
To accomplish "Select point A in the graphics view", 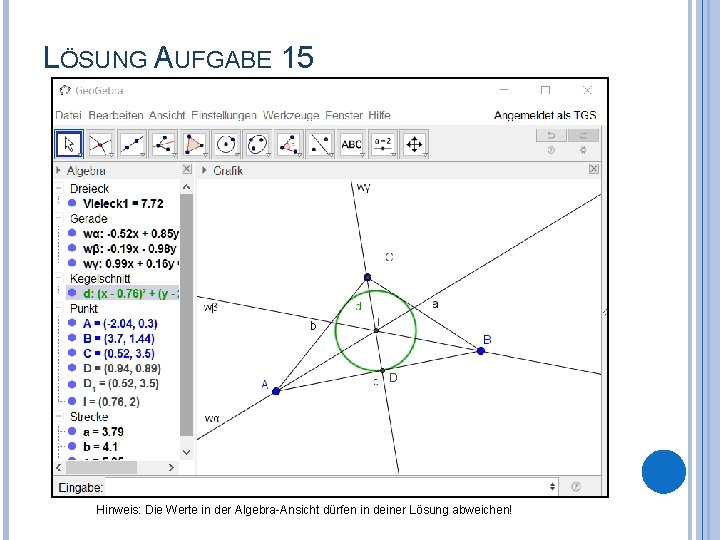I will point(276,391).
